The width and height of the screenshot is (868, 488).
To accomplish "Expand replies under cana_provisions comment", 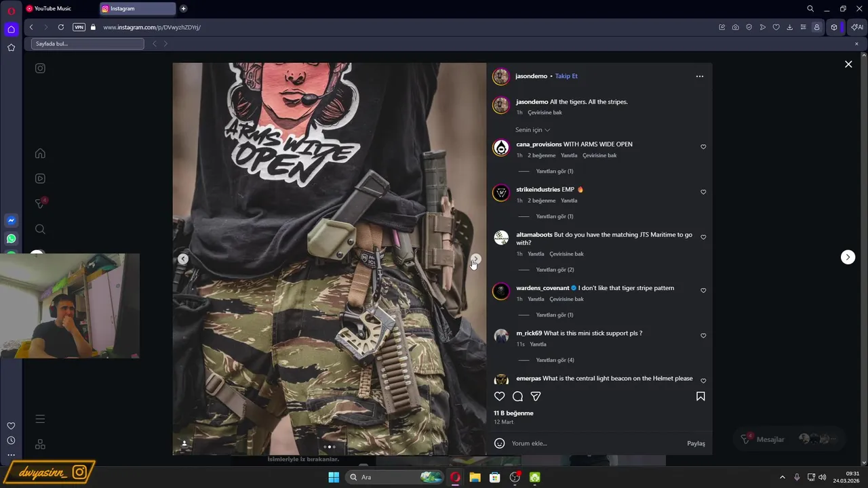I will point(555,171).
